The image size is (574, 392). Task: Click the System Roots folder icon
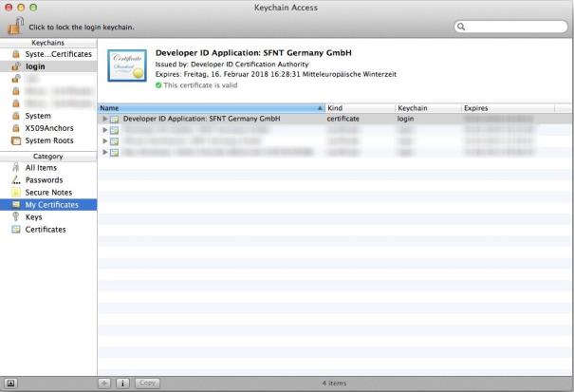16,140
